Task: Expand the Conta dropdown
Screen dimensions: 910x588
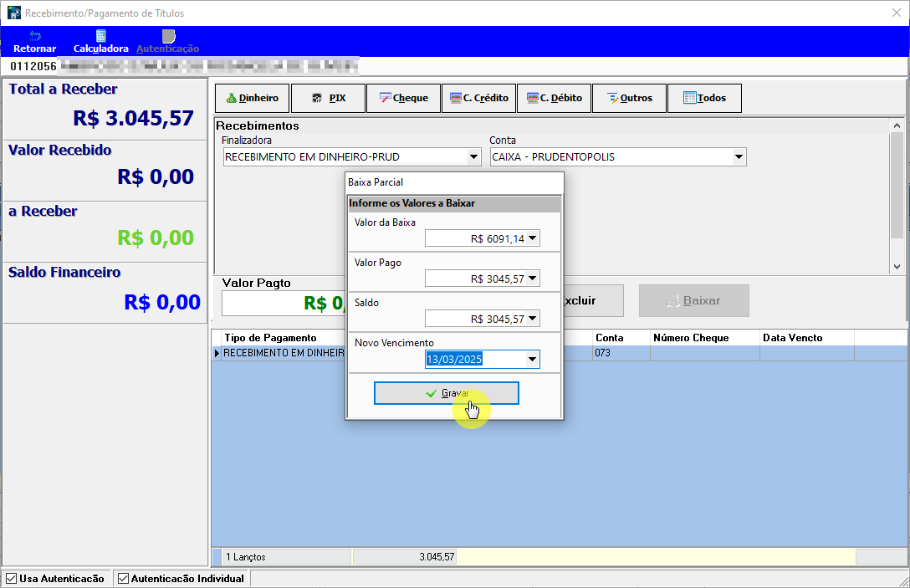Action: pyautogui.click(x=739, y=156)
